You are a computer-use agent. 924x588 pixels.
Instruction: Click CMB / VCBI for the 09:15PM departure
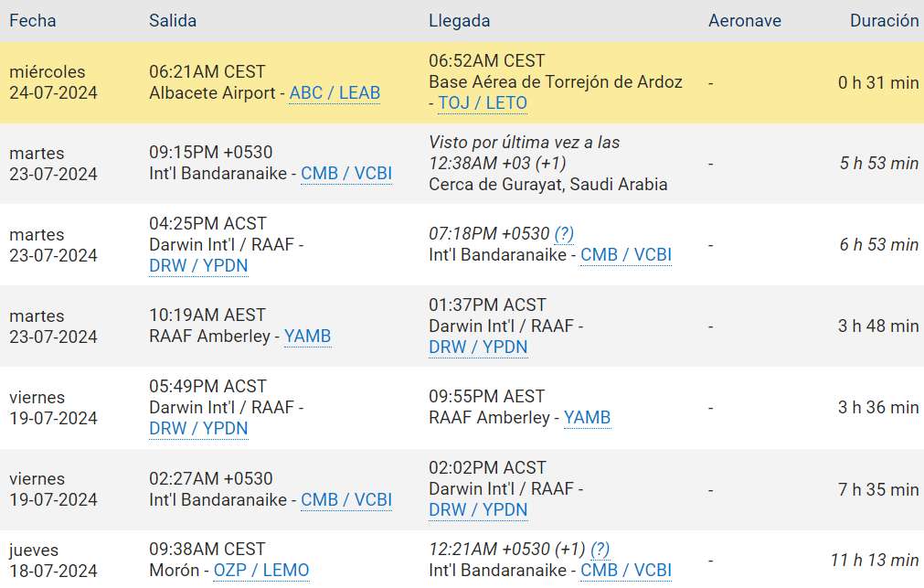(346, 175)
